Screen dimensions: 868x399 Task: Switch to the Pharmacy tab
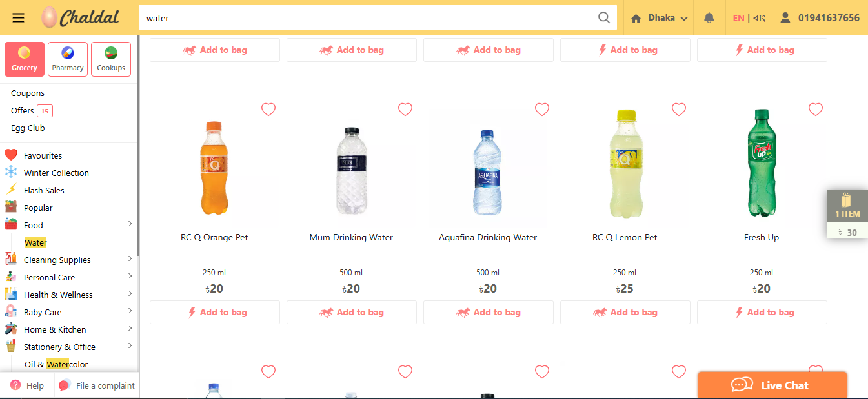[68, 59]
